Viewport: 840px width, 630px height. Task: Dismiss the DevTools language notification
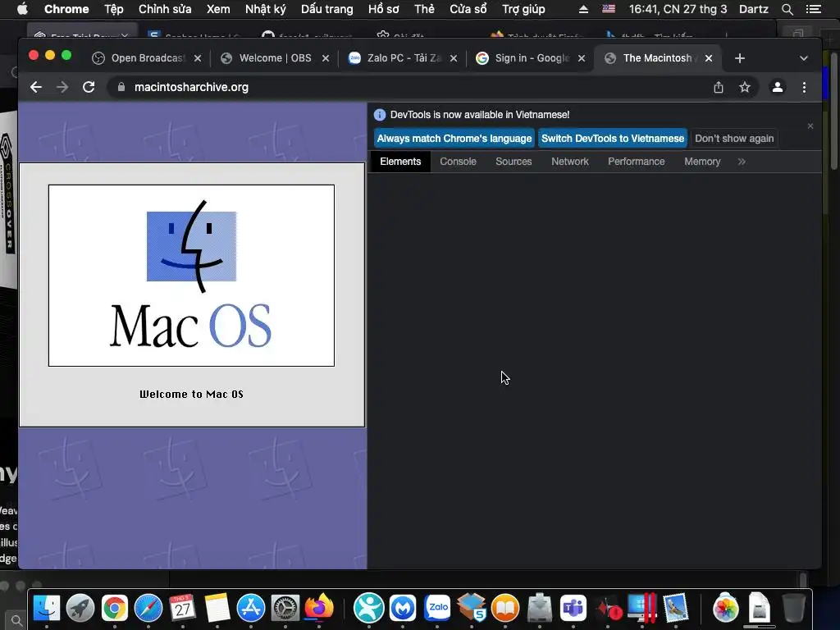(x=810, y=126)
